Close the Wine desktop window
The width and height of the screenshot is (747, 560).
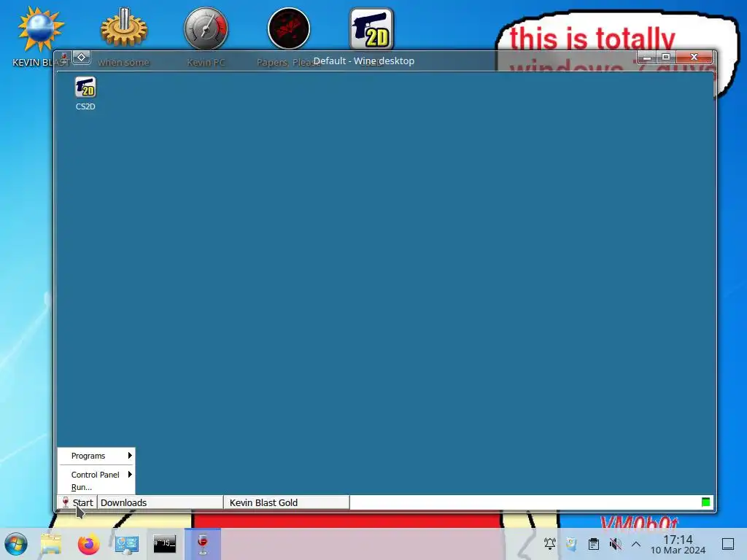694,57
